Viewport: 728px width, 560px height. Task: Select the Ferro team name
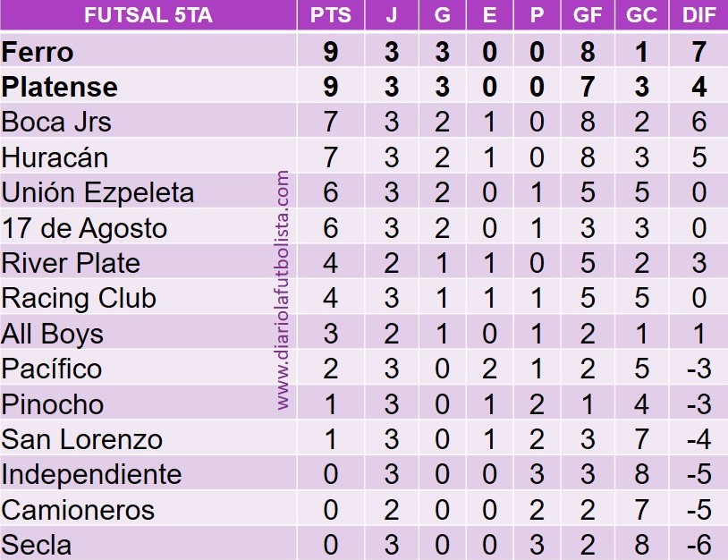[38, 52]
